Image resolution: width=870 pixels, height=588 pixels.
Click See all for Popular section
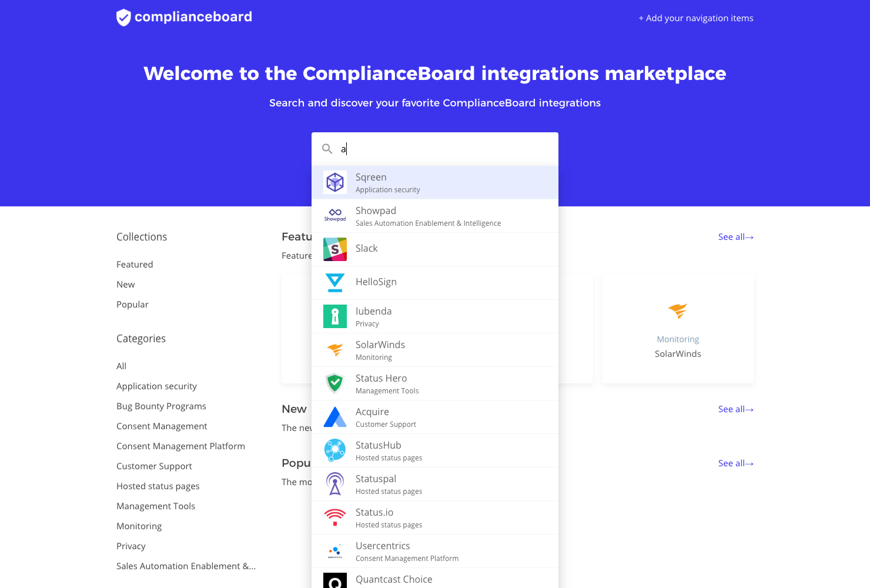[x=736, y=463]
